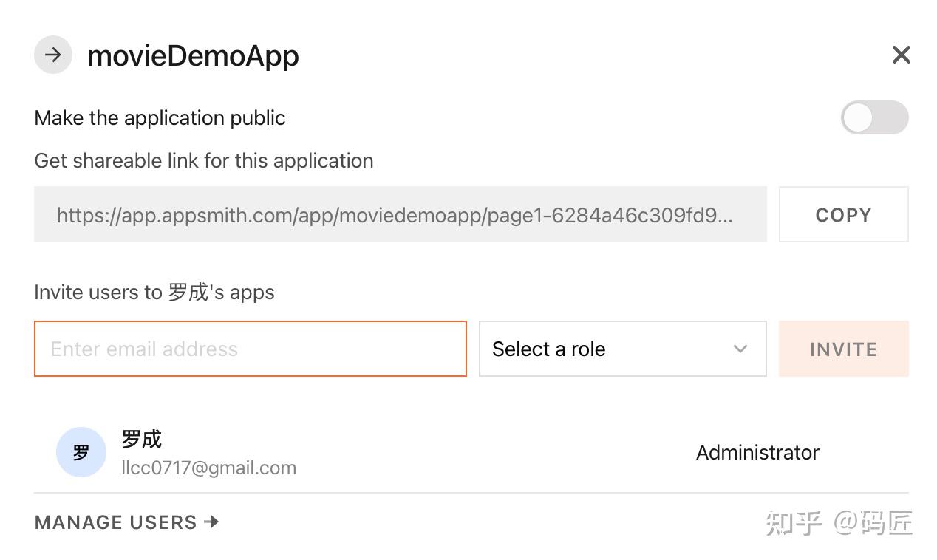Viewport: 937px width, 560px height.
Task: Click the chevron in the role selector
Action: pyautogui.click(x=740, y=349)
